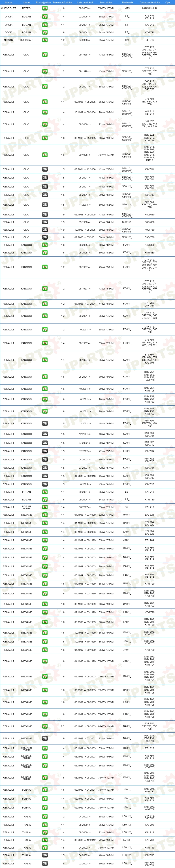This screenshot has height=868, width=175.
Task: Click the L44(96CUL4) engine code
Action: (149, 8)
